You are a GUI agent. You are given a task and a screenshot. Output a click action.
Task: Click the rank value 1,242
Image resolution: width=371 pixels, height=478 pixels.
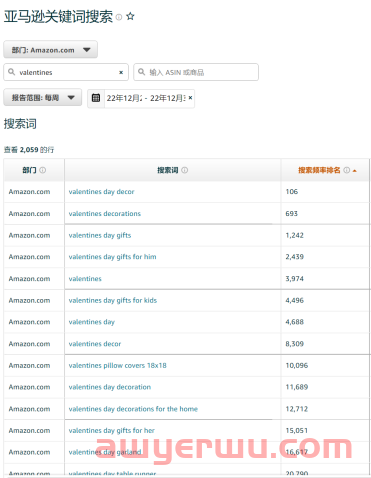click(295, 235)
